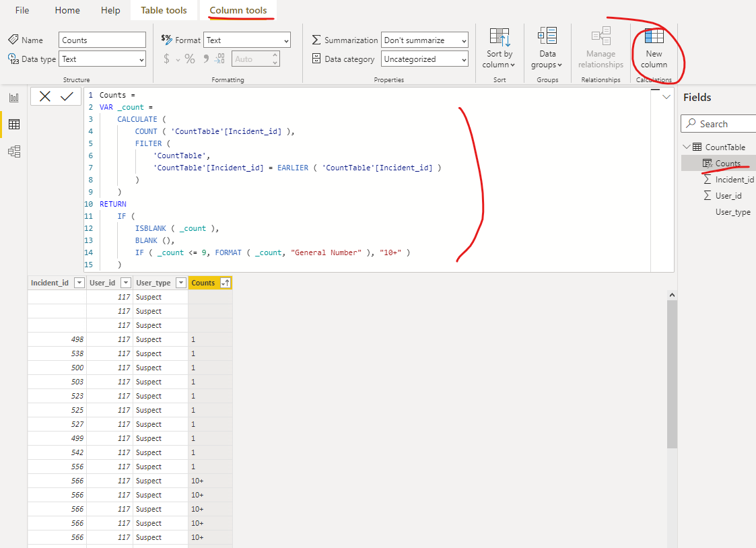Open the currency format options arrow
This screenshot has height=548, width=756.
[178, 60]
